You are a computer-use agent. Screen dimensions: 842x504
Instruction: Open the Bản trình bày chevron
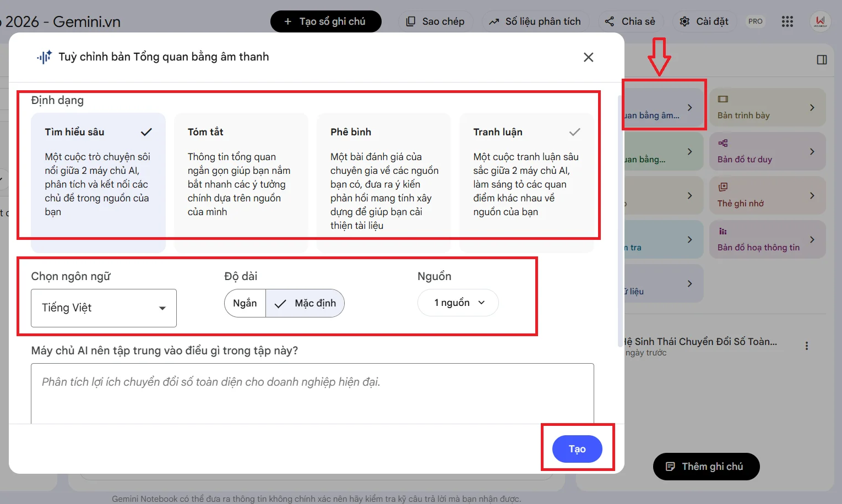(812, 107)
